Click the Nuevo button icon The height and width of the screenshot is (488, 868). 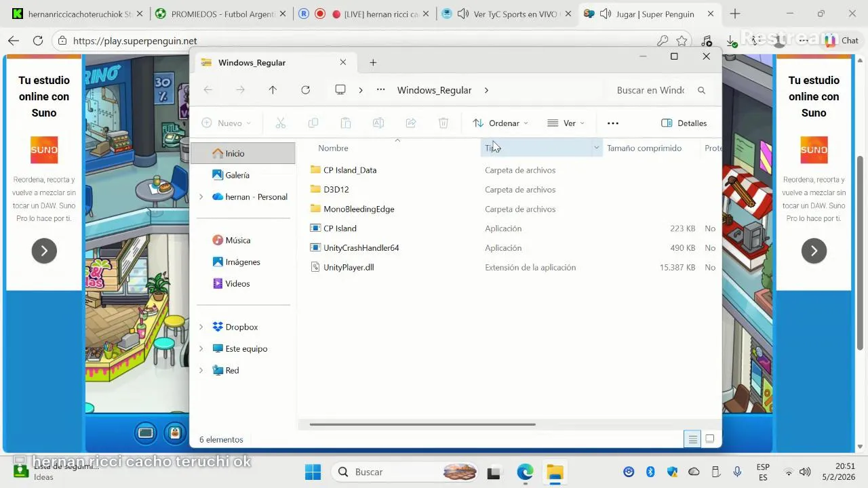click(x=207, y=123)
